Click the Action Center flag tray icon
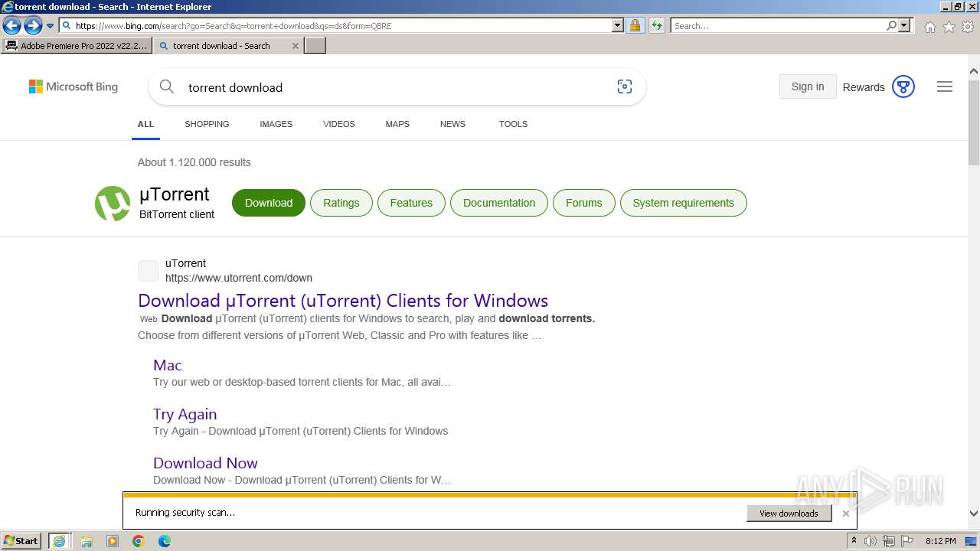The image size is (980, 551). click(x=907, y=541)
